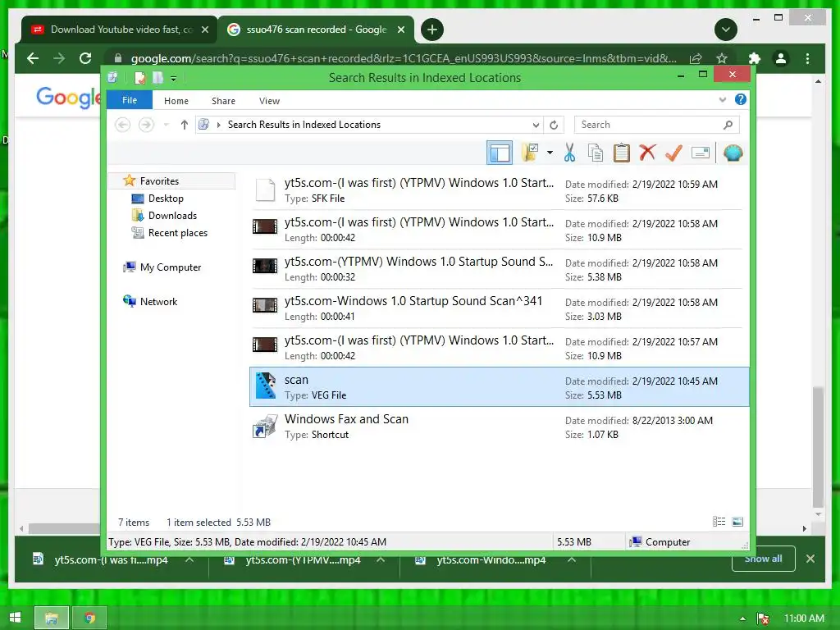The image size is (840, 630).
Task: Open a new Chrome tab
Action: [432, 30]
